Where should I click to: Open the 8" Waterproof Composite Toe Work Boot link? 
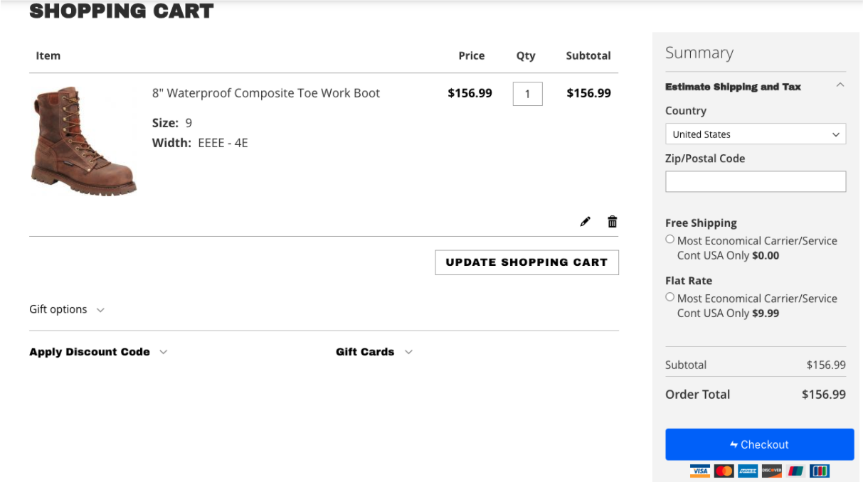click(x=266, y=93)
